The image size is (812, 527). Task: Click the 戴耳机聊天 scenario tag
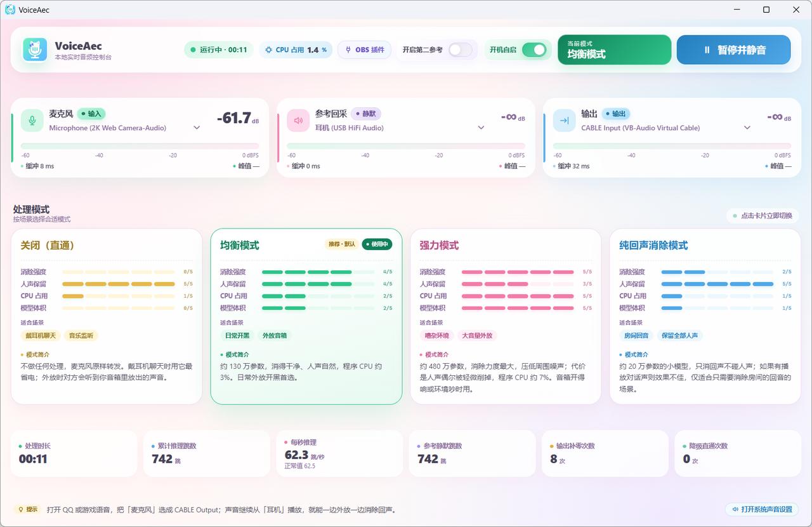pos(41,335)
